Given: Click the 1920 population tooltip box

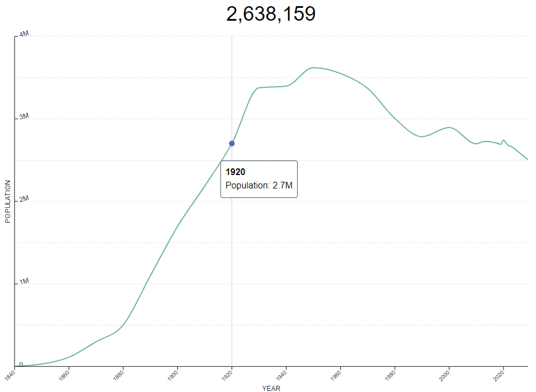Looking at the screenshot, I should 259,179.
